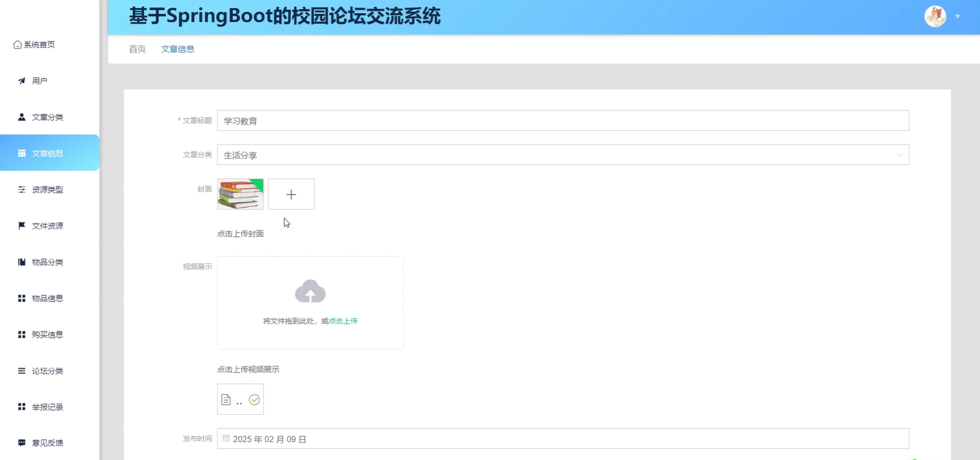
Task: Click the home icon beside 系统首页
Action: coord(17,45)
